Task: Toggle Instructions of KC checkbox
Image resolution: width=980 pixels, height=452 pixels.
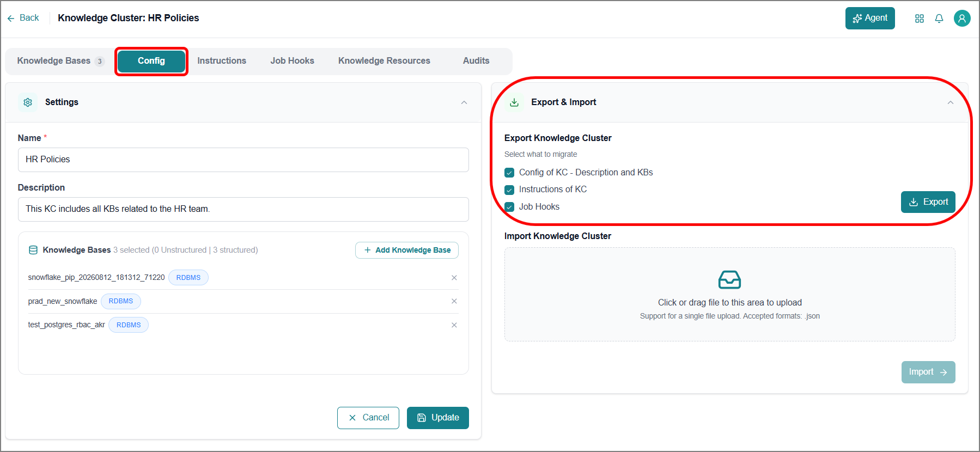Action: tap(509, 190)
